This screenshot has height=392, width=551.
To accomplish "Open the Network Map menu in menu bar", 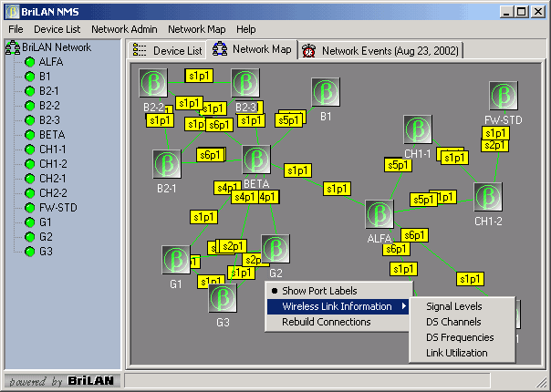I will (197, 29).
